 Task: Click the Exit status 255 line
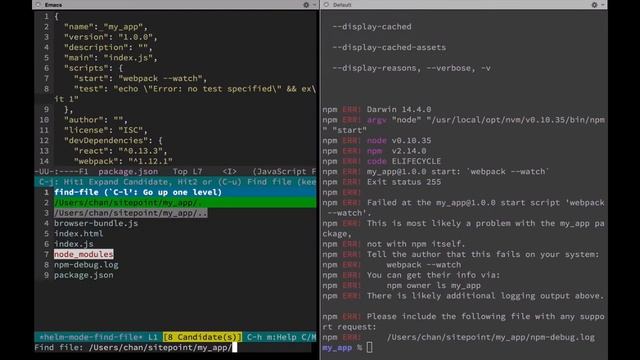pyautogui.click(x=381, y=182)
